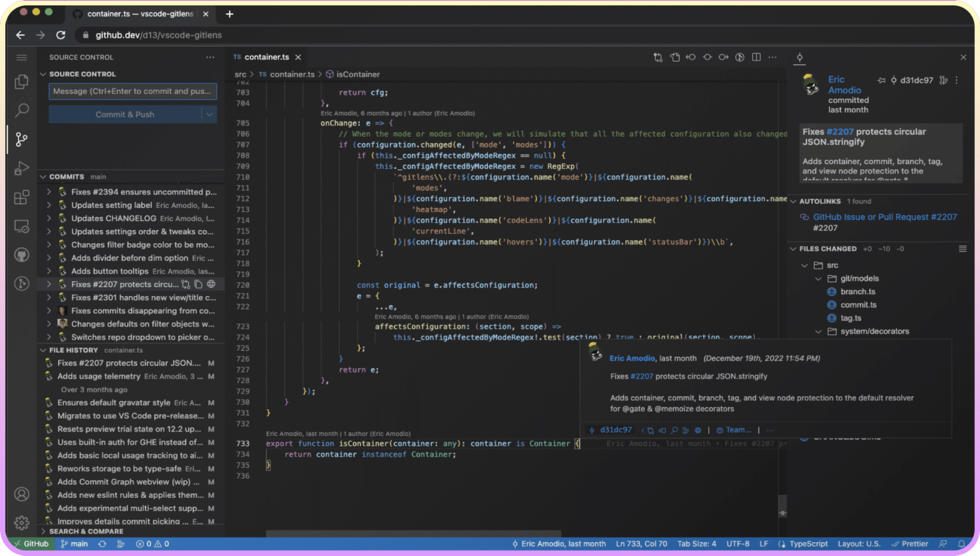This screenshot has width=980, height=556.
Task: Click the isContainer breadcrumb item
Action: (357, 75)
